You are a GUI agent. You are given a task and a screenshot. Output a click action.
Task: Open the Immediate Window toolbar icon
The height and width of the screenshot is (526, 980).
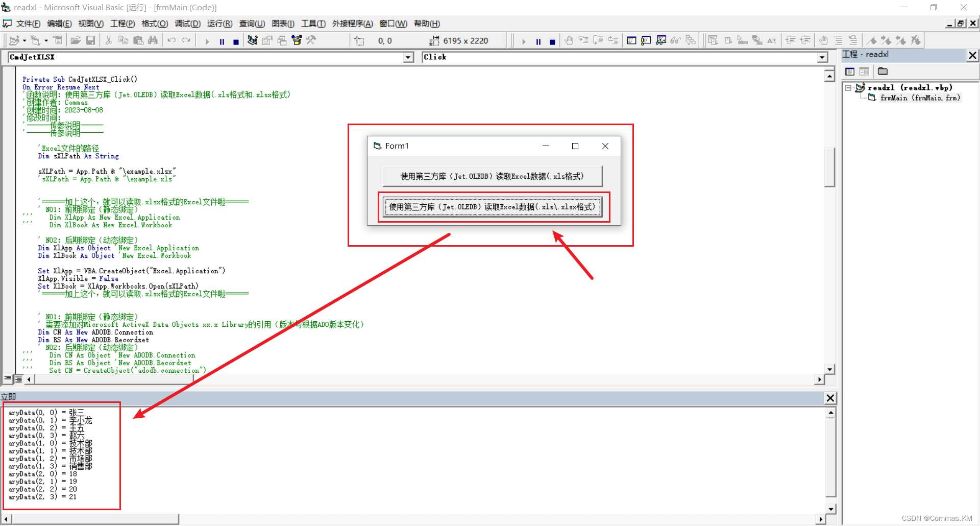pyautogui.click(x=646, y=40)
